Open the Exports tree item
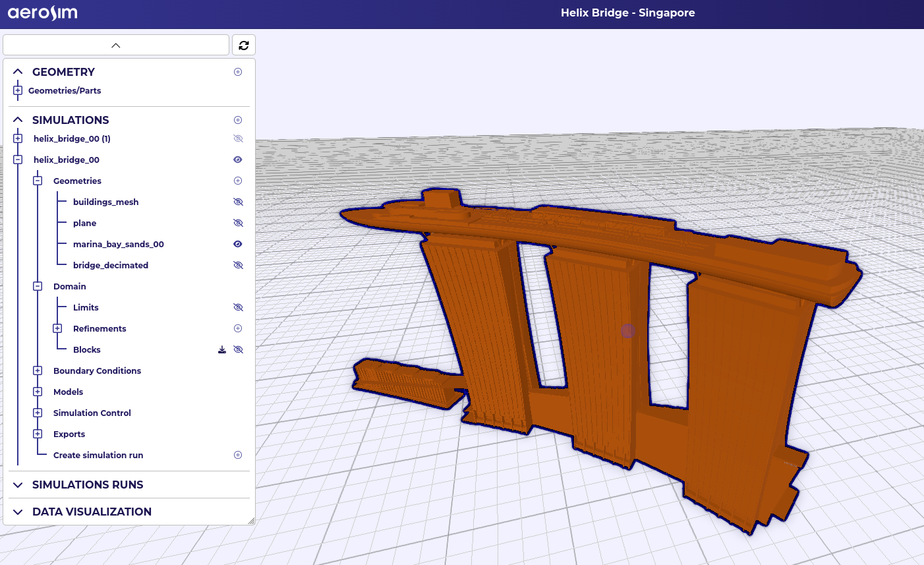The height and width of the screenshot is (565, 924). [69, 434]
